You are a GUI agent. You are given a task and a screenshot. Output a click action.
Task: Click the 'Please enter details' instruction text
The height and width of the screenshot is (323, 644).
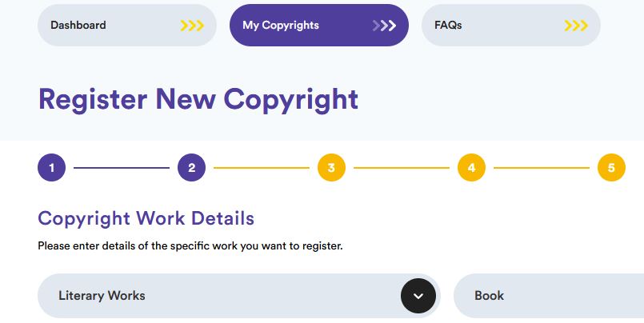190,245
